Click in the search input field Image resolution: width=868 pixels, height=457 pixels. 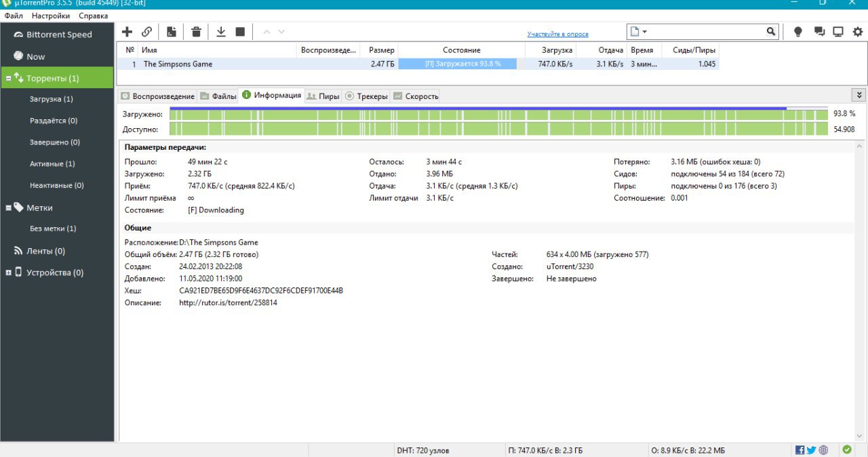point(707,32)
